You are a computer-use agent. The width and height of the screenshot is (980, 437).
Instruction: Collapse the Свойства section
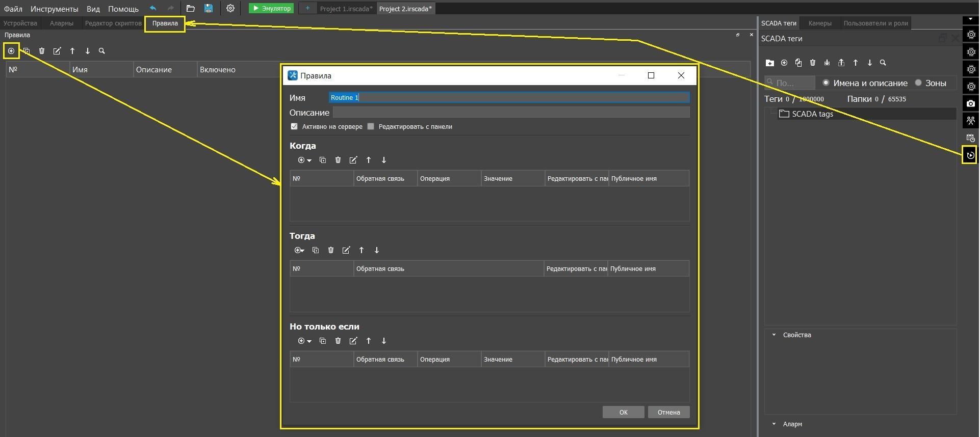774,335
